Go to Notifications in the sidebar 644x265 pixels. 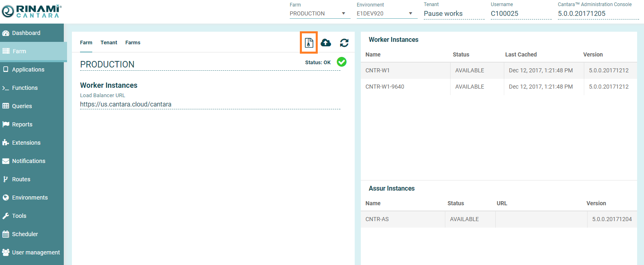tap(28, 161)
